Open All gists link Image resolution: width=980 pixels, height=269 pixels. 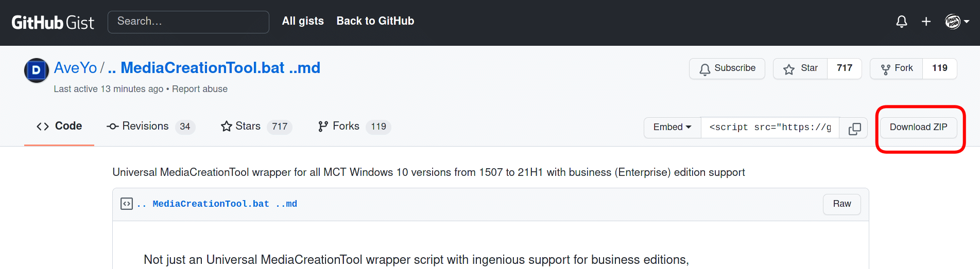(x=303, y=21)
